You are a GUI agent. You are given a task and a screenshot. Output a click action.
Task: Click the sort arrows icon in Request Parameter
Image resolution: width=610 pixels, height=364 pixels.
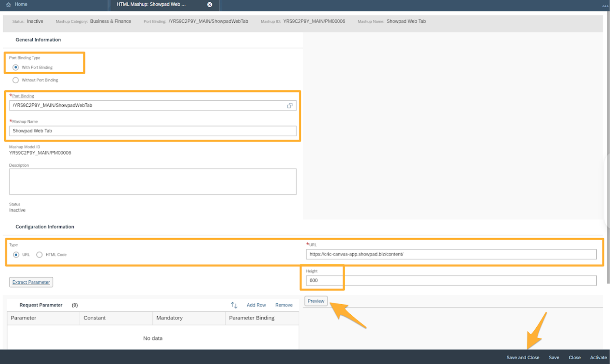point(234,305)
